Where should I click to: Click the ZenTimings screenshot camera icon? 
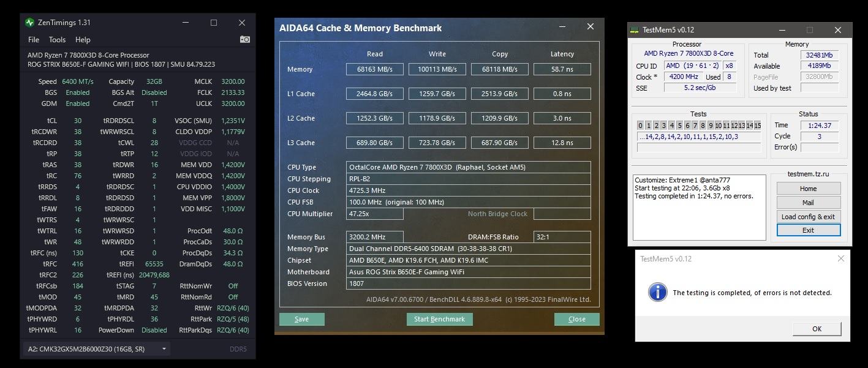[244, 39]
